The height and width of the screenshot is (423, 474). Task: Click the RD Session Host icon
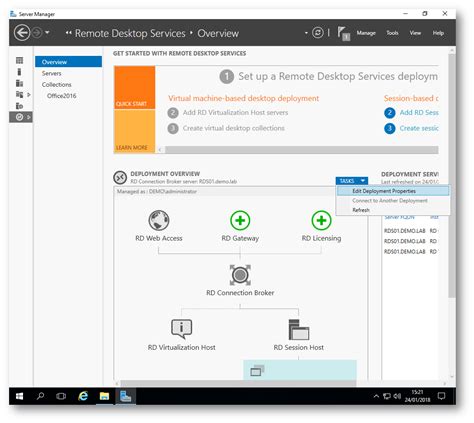(299, 330)
